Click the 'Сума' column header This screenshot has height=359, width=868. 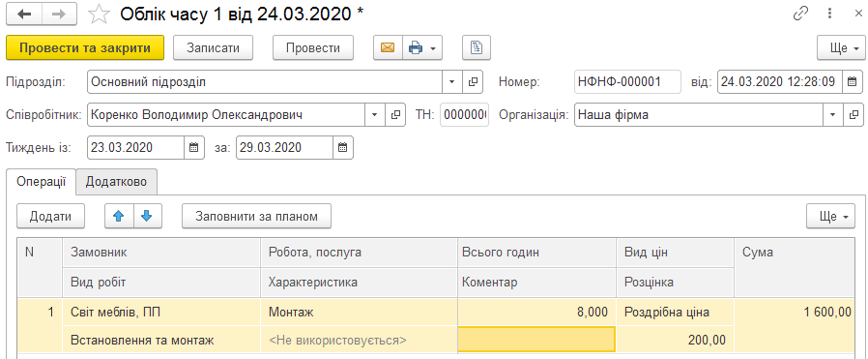[x=794, y=268]
